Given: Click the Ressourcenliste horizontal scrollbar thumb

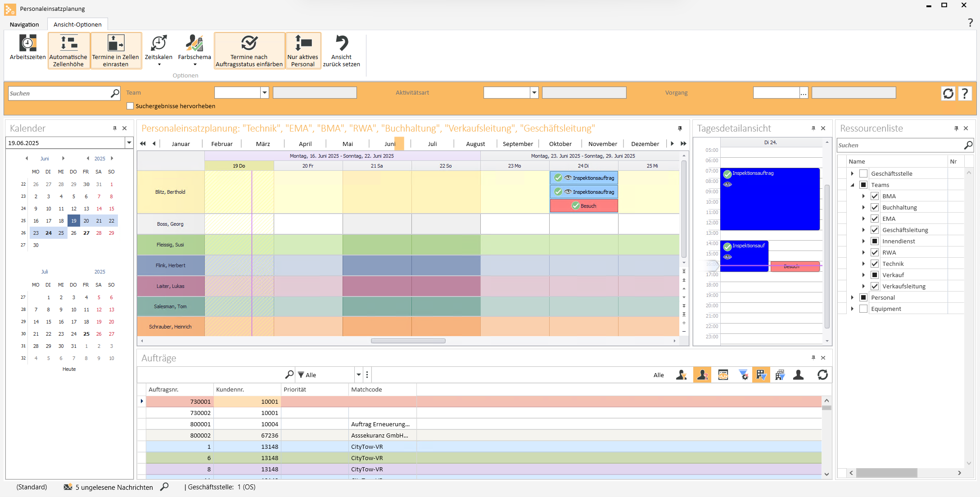Looking at the screenshot, I should click(x=886, y=473).
